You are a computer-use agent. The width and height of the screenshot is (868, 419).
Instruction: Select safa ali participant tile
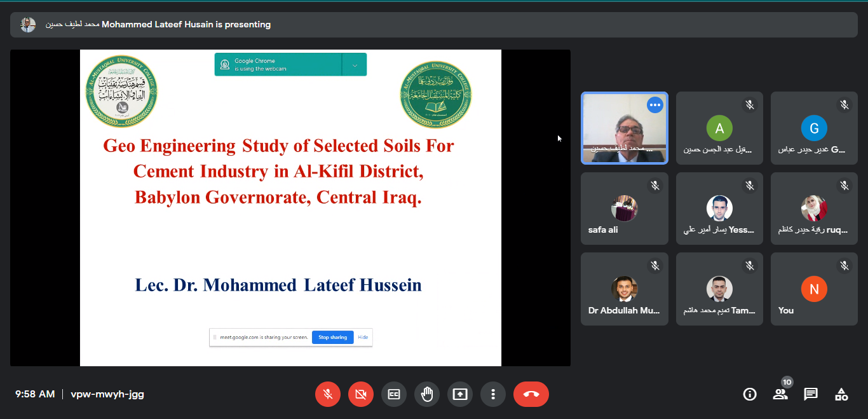click(624, 209)
